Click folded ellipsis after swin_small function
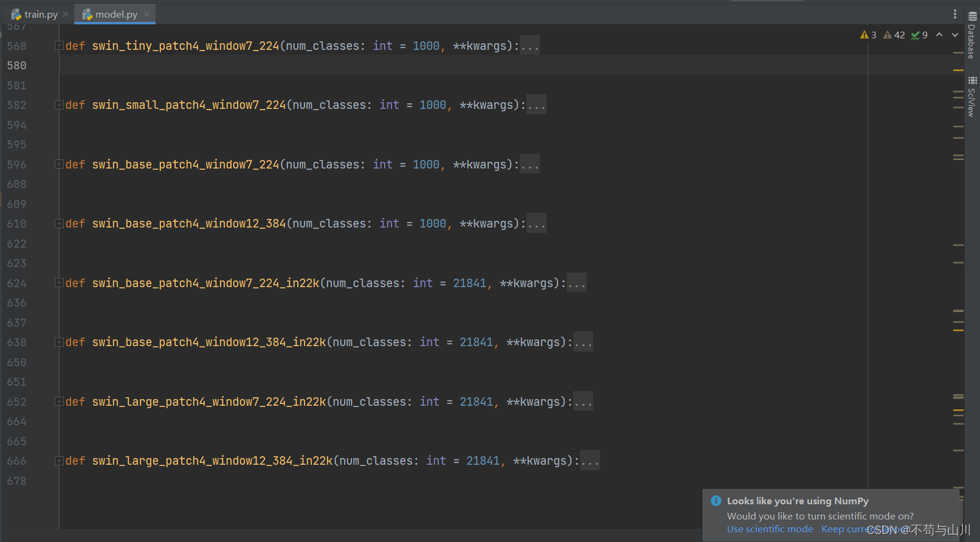 click(536, 105)
